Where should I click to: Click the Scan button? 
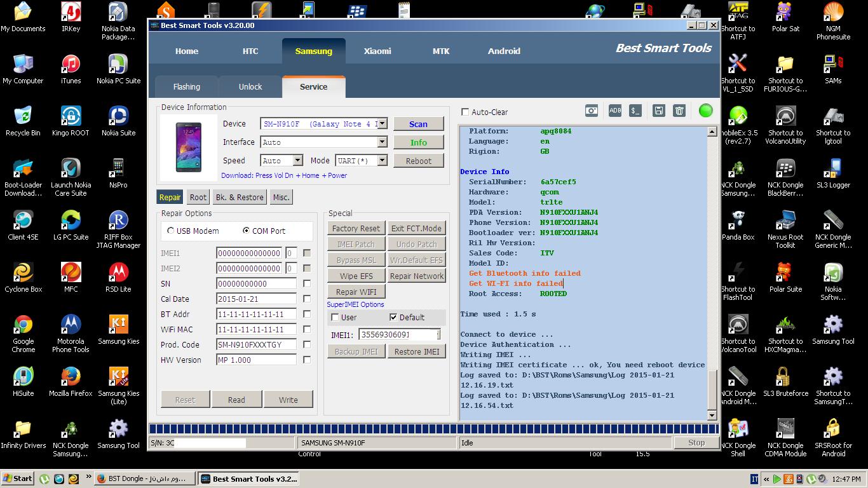point(418,124)
